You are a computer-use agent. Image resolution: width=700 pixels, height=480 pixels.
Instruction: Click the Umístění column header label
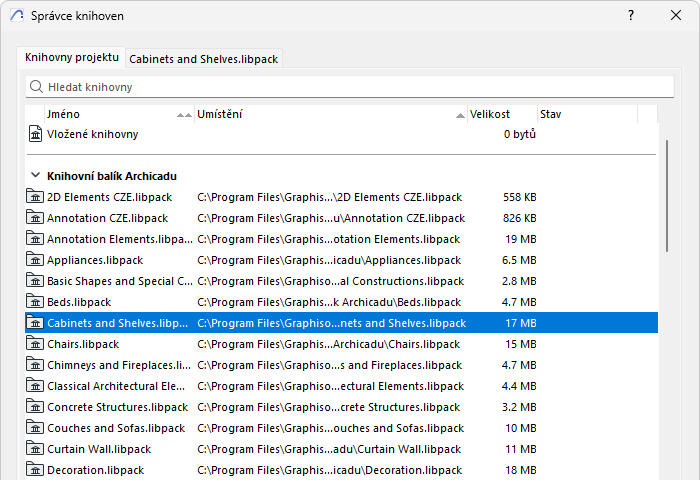(x=220, y=114)
